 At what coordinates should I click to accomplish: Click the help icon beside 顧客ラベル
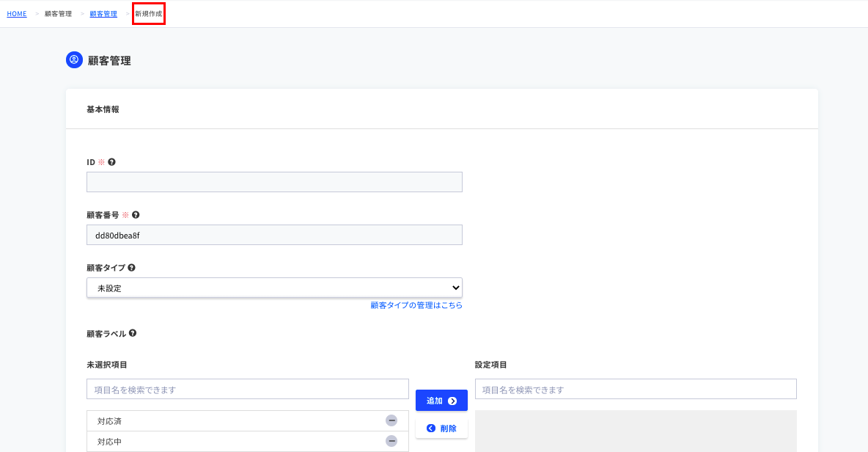point(133,333)
